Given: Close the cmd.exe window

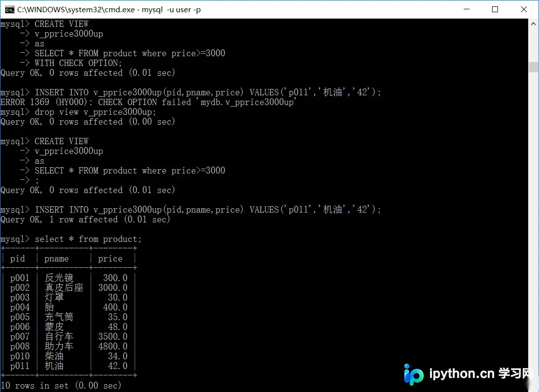Looking at the screenshot, I should (x=524, y=9).
